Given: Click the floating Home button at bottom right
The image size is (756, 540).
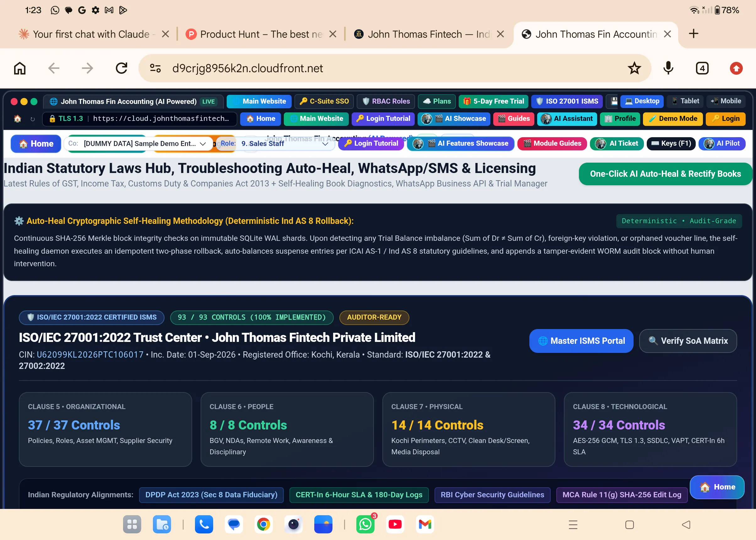Looking at the screenshot, I should [717, 487].
